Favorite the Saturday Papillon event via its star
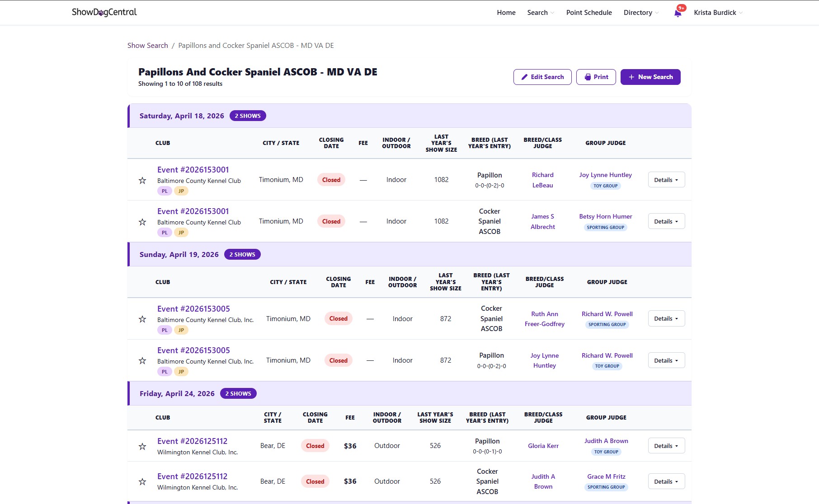Screen dimensions: 819x504 142,180
